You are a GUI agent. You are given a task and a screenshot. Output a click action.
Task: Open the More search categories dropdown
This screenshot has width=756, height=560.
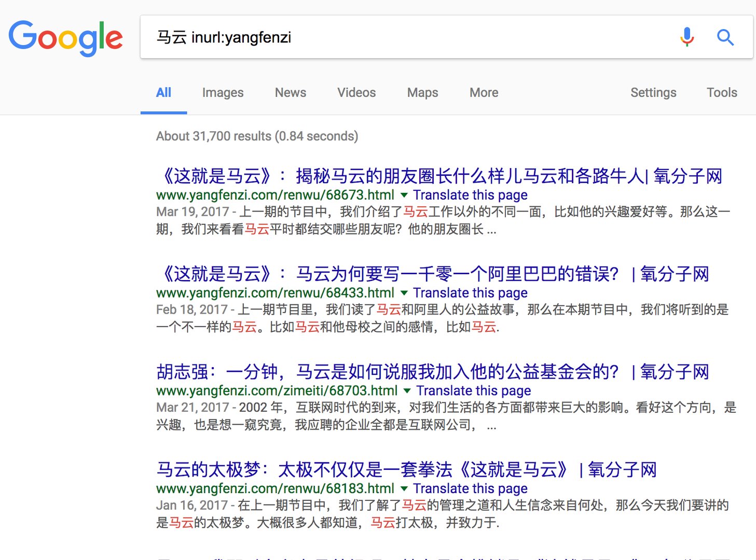[x=483, y=92]
